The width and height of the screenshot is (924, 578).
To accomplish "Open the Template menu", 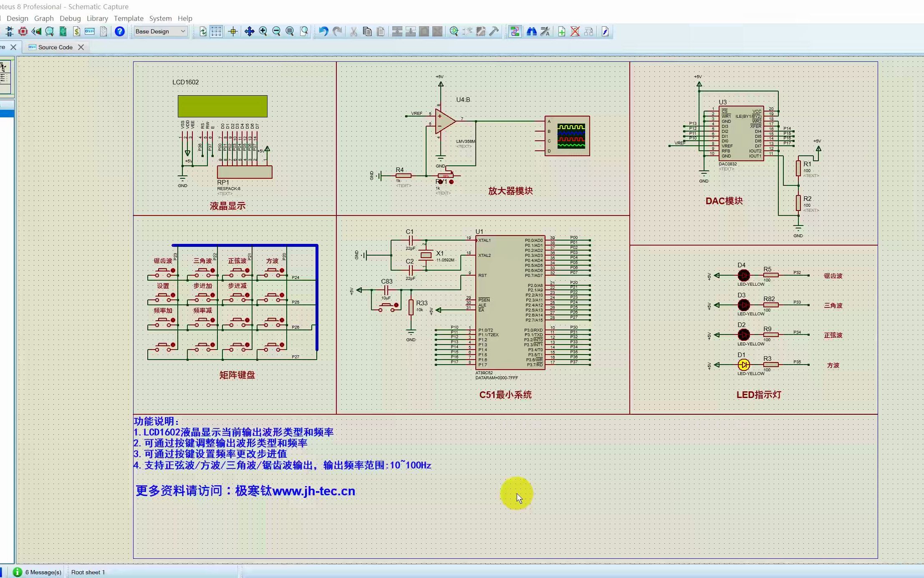I will [129, 18].
